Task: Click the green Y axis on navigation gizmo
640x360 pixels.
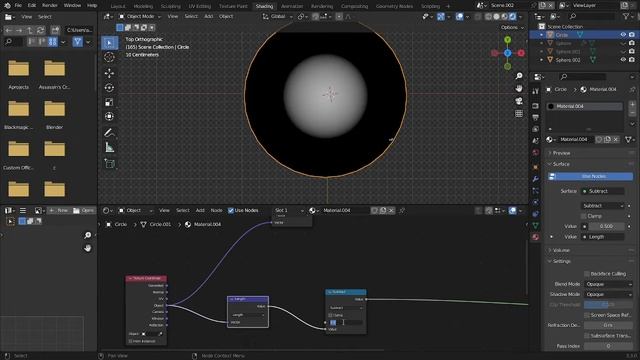Action: [507, 40]
